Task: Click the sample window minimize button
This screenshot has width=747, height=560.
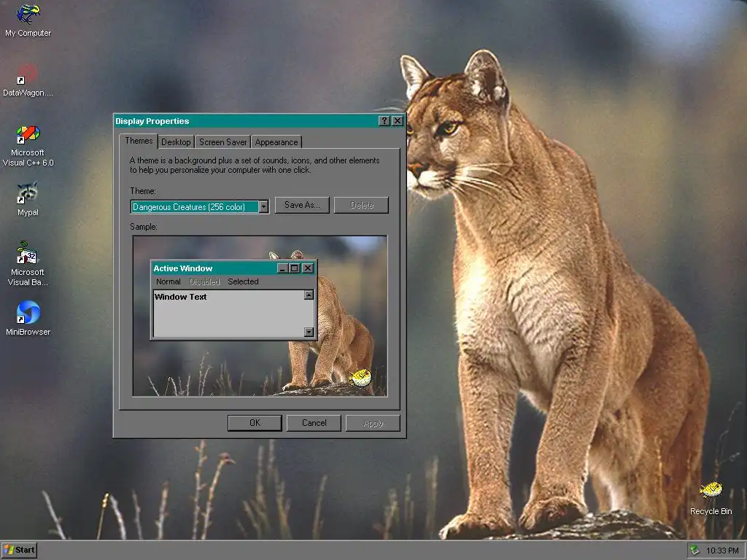Action: click(283, 268)
